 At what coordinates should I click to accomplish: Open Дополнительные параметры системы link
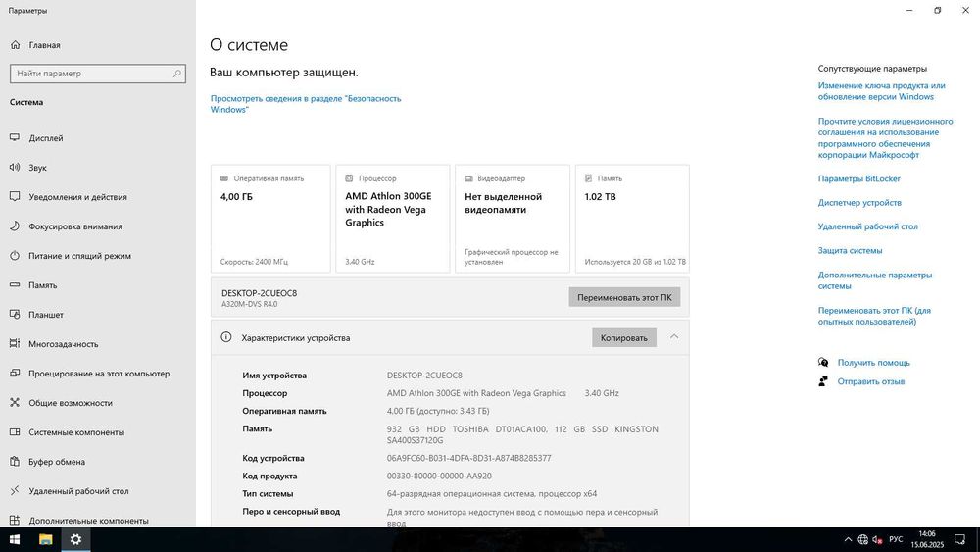tap(874, 280)
